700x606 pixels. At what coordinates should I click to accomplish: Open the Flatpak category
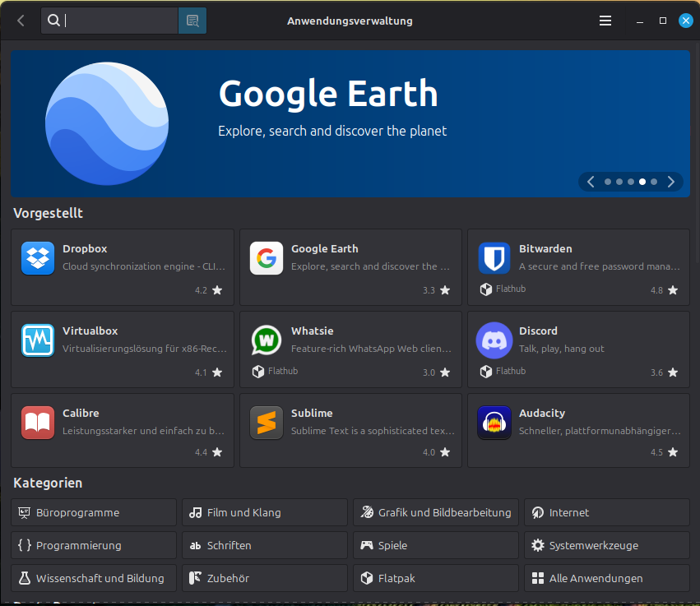click(x=436, y=578)
